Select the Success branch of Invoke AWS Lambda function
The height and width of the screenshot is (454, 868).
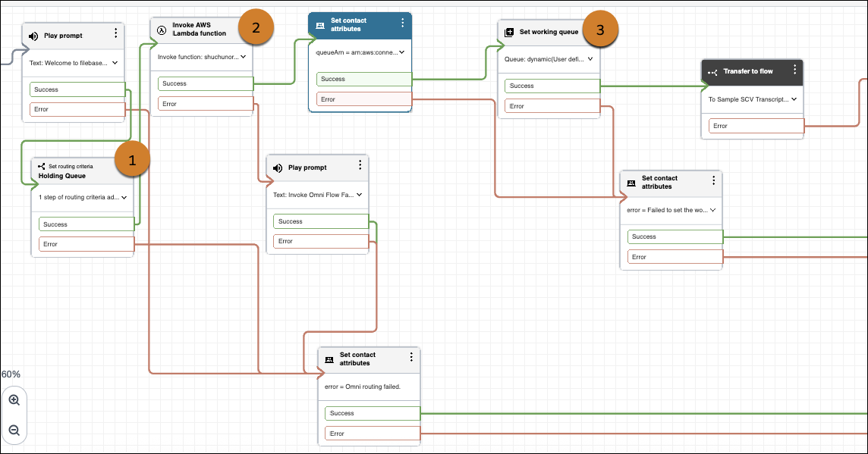coord(206,83)
